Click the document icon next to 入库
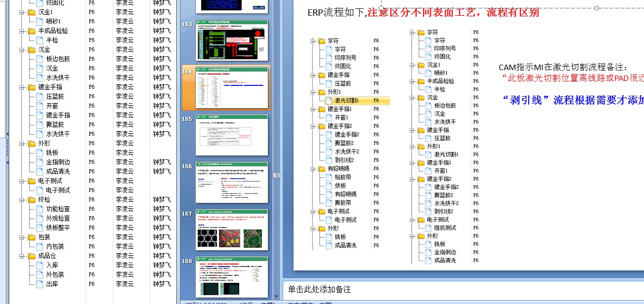The width and height of the screenshot is (644, 304). click(x=40, y=266)
